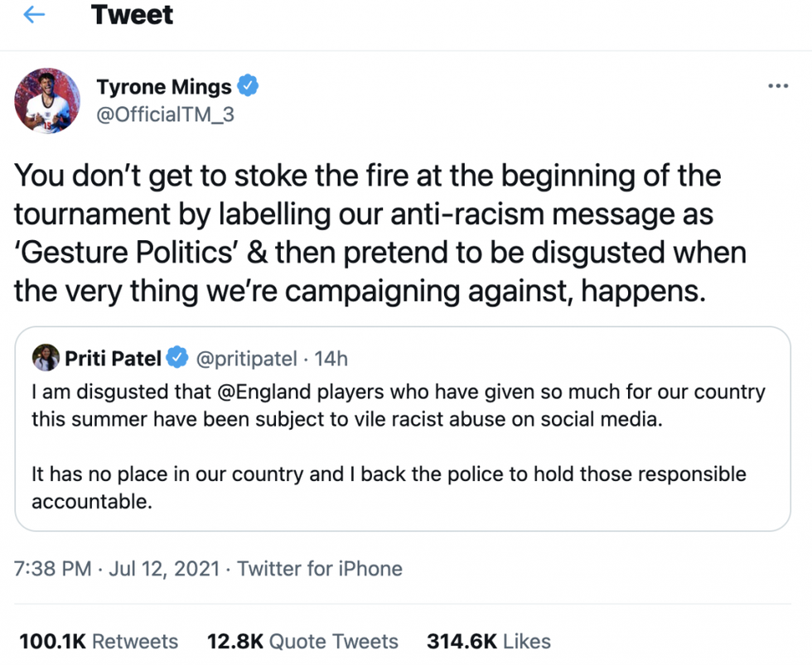
Task: Click the Tweet page header title
Action: point(133,15)
